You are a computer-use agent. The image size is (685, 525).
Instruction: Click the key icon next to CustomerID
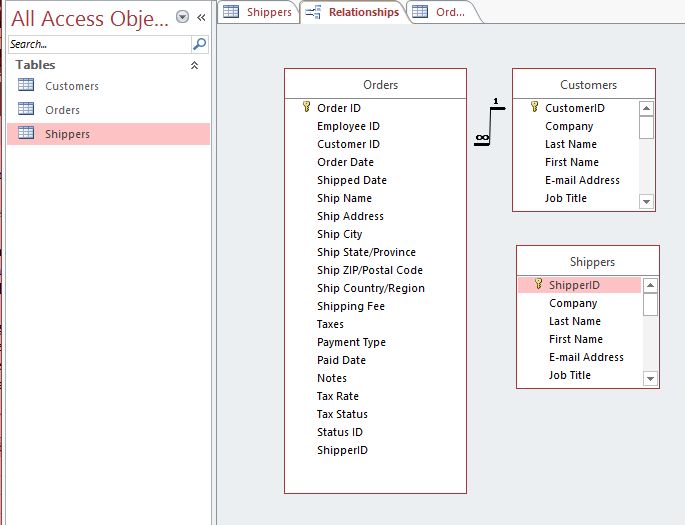point(534,108)
